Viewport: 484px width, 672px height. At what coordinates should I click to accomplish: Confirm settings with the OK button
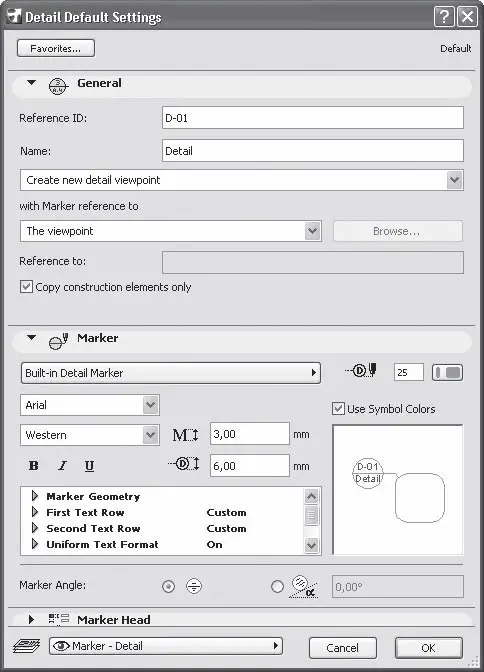pos(429,648)
